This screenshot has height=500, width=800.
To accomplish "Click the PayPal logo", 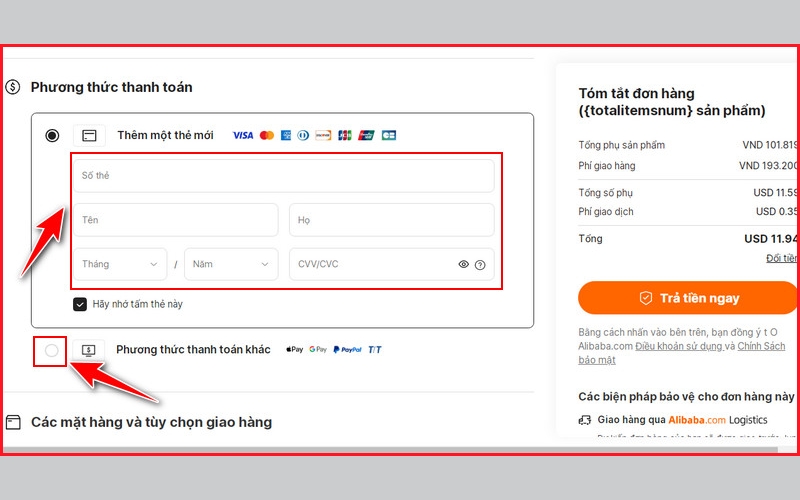I will [x=347, y=349].
